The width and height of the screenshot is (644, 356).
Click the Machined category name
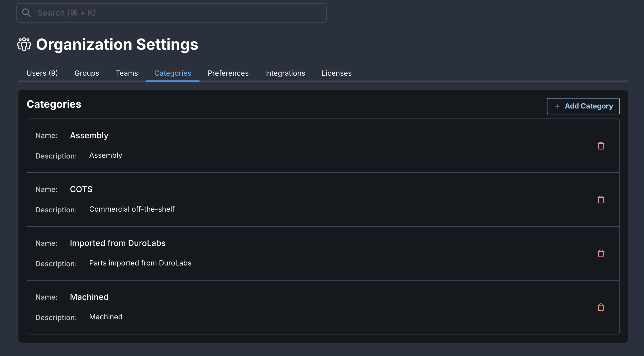pyautogui.click(x=89, y=297)
